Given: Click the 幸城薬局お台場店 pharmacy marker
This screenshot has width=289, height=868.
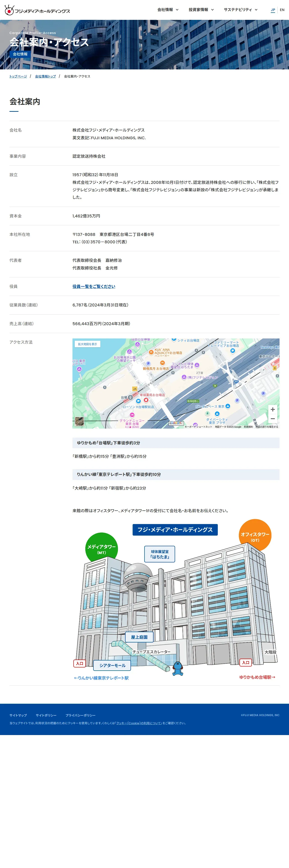Looking at the screenshot, I should [146, 400].
